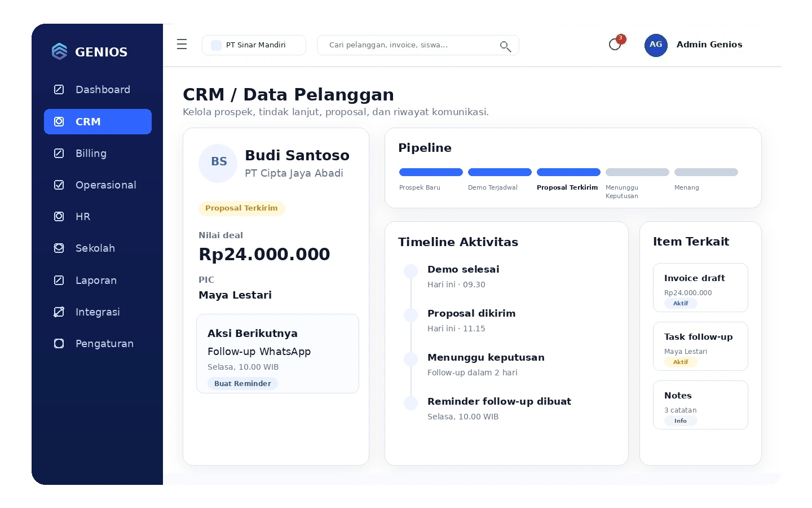
Task: Click the 3 catatan text
Action: pyautogui.click(x=680, y=410)
